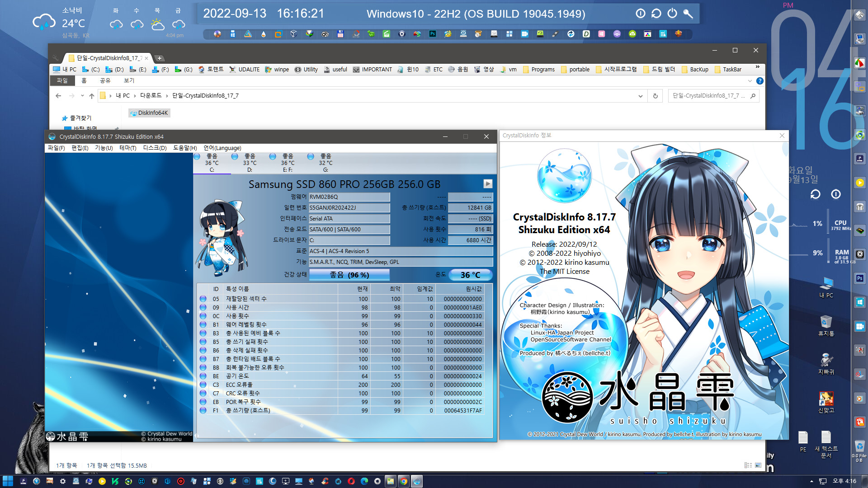The width and height of the screenshot is (868, 488).
Task: Select the C: drive tab at 36 °C
Action: [x=212, y=163]
